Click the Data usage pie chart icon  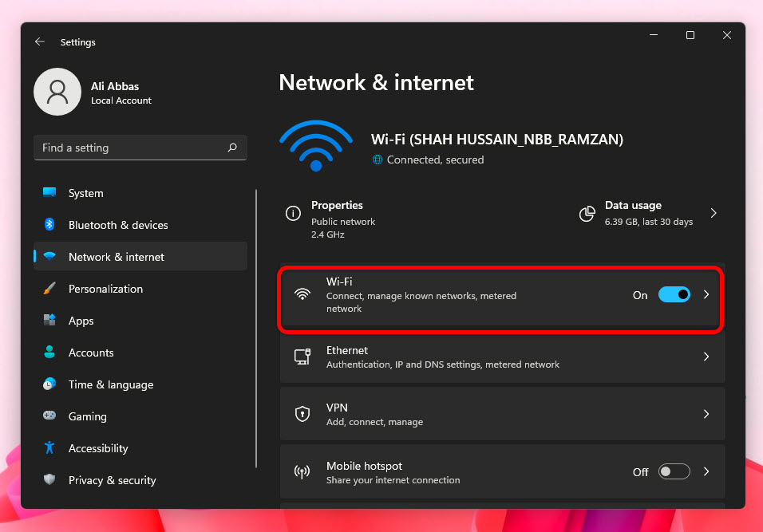587,214
